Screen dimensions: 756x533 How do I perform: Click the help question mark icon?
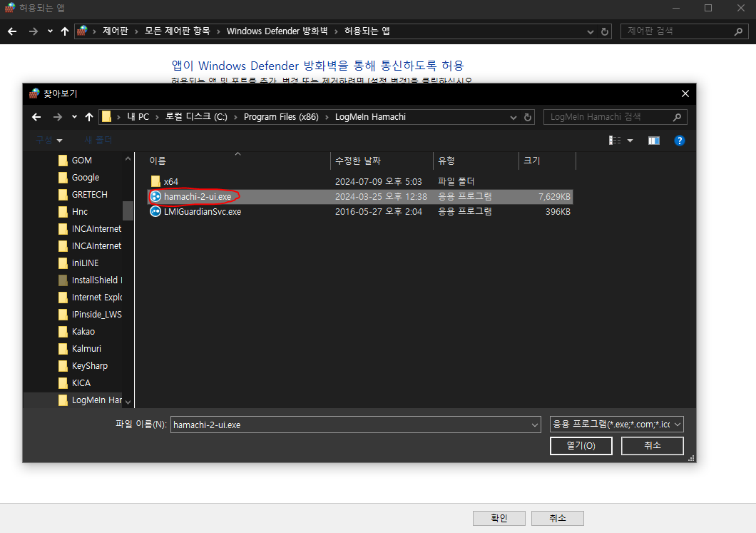(x=679, y=141)
